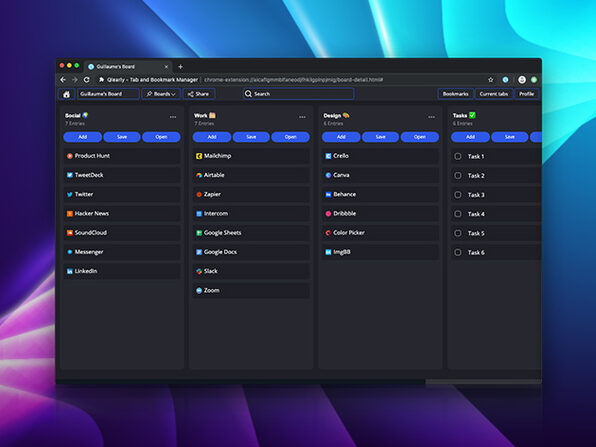Click the Hacker News favicon
This screenshot has width=596, height=447.
[70, 214]
